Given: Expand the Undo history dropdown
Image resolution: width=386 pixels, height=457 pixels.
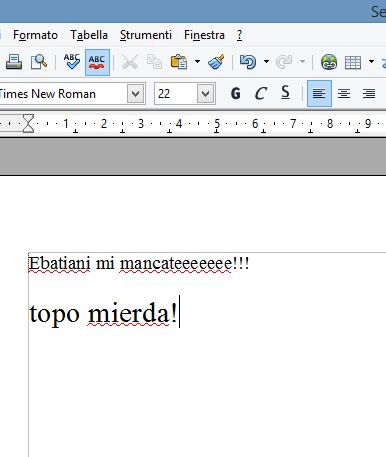Looking at the screenshot, I should tap(266, 62).
